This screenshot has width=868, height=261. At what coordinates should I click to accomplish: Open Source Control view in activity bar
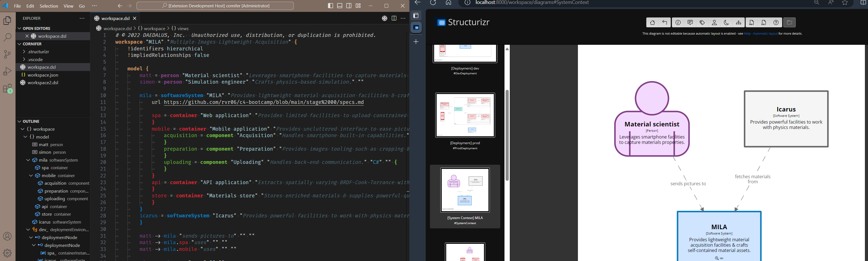click(7, 54)
